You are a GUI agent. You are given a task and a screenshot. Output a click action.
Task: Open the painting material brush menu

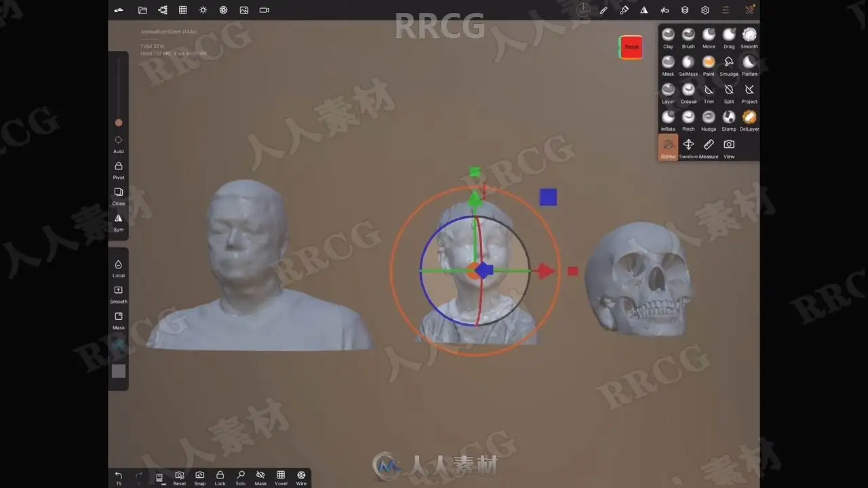coord(624,10)
